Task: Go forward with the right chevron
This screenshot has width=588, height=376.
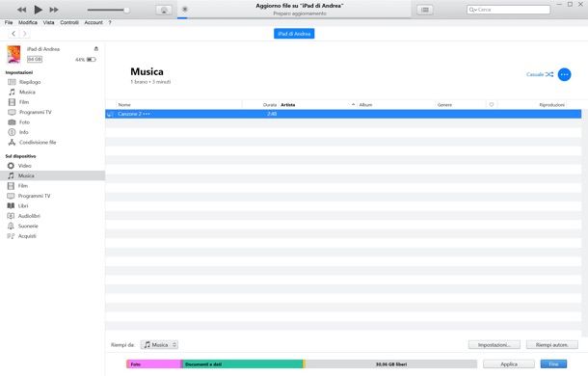Action: (25, 34)
